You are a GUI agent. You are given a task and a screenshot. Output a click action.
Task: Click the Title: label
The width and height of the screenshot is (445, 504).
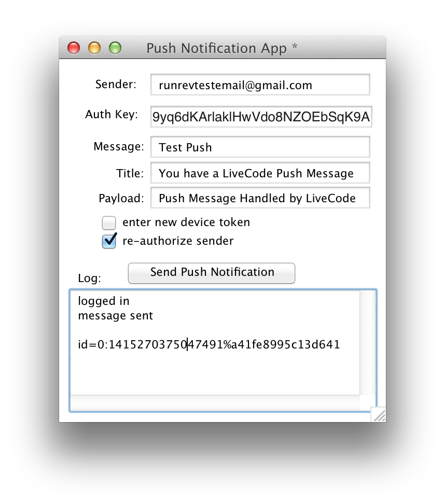tap(130, 173)
